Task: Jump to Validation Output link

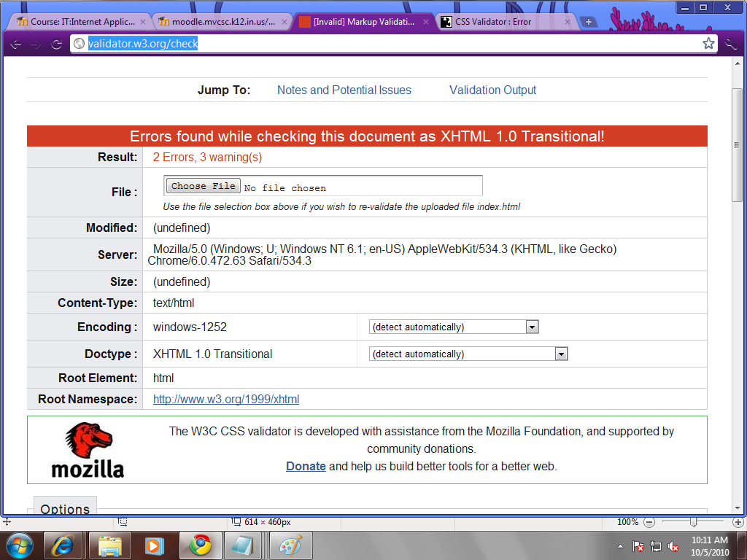Action: click(x=492, y=90)
